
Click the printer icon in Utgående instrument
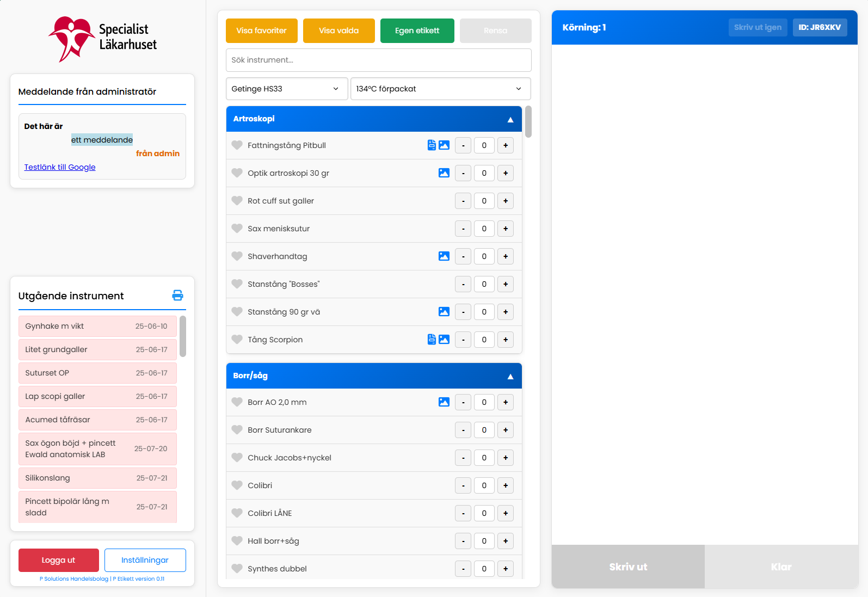click(x=177, y=296)
